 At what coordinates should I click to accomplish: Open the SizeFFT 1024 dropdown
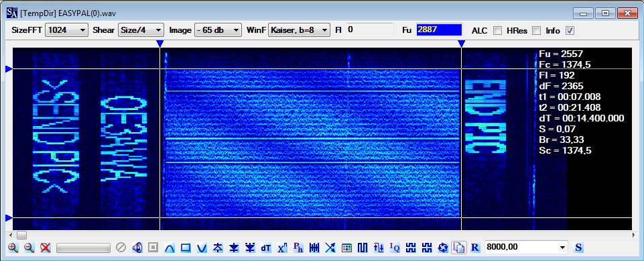click(x=66, y=30)
